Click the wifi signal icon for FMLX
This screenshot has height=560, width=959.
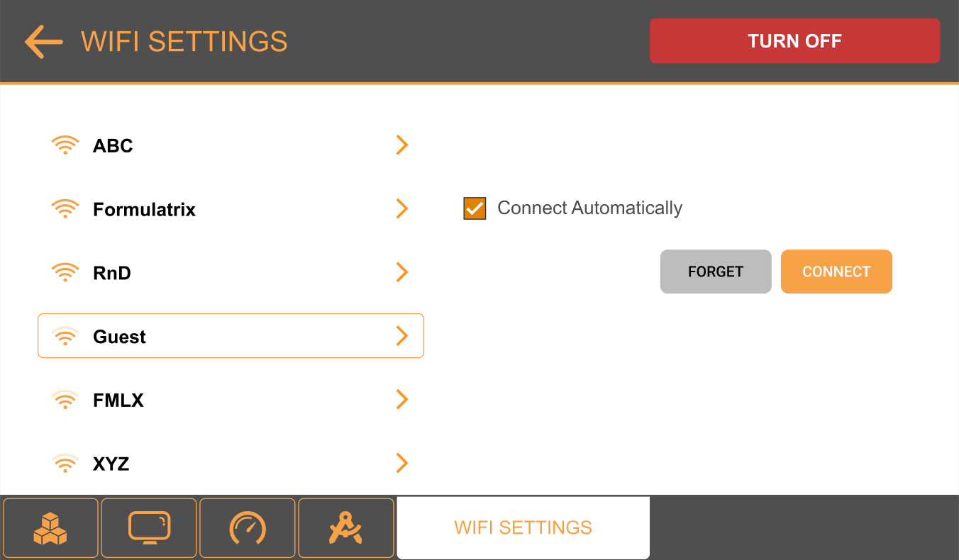65,400
